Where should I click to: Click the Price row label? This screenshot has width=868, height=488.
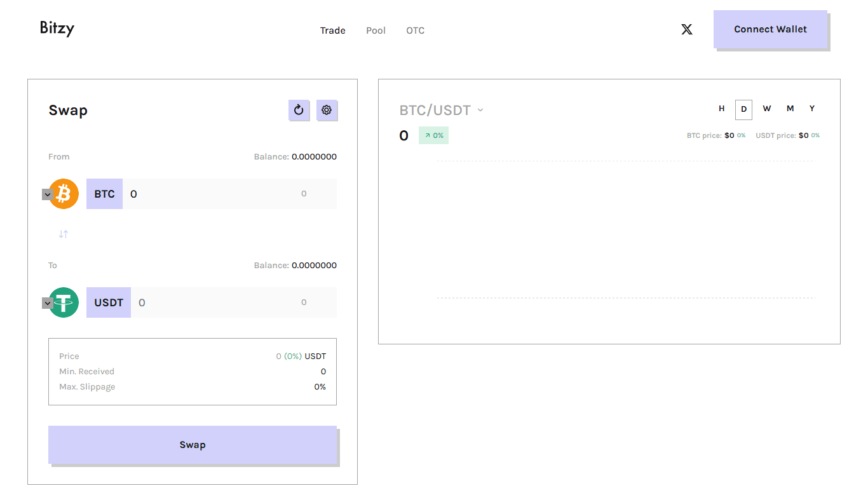click(x=69, y=356)
